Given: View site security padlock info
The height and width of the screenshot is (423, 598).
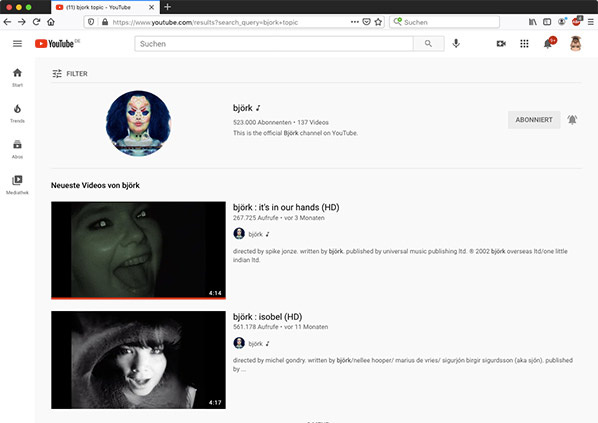Looking at the screenshot, I should click(105, 22).
